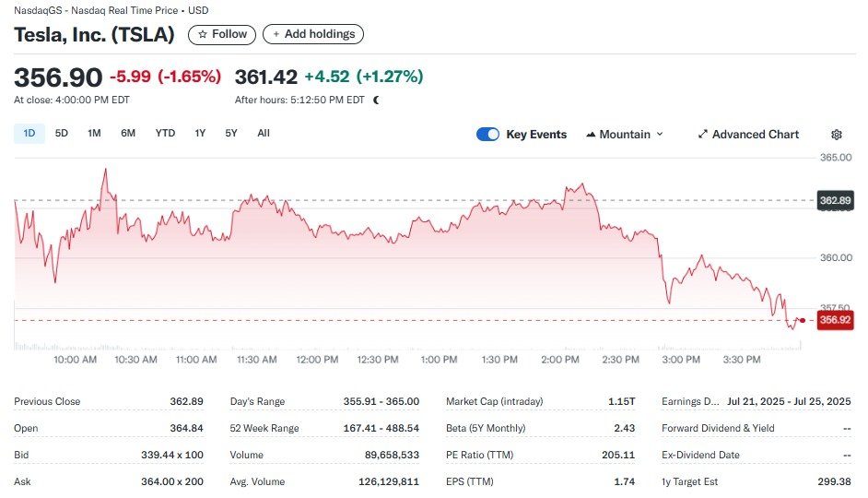Expand the Mountain chart type chevron
Viewport: 868px width, 498px height.
[x=660, y=135]
